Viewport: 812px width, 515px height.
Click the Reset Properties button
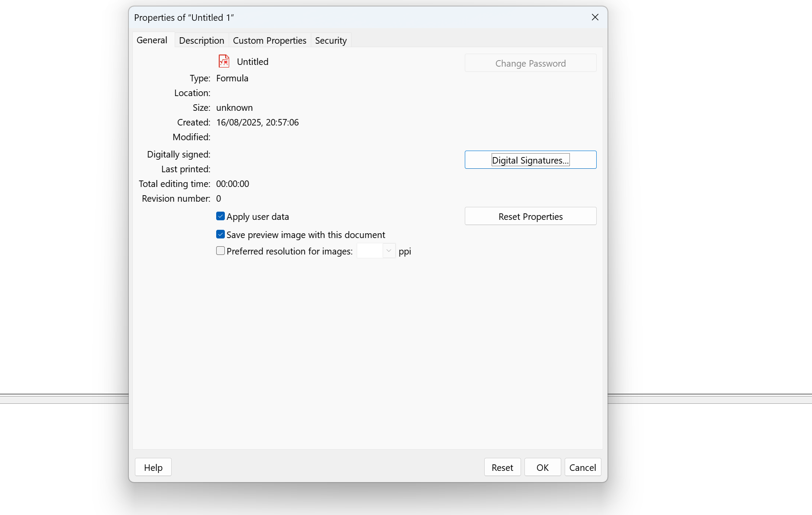(531, 216)
